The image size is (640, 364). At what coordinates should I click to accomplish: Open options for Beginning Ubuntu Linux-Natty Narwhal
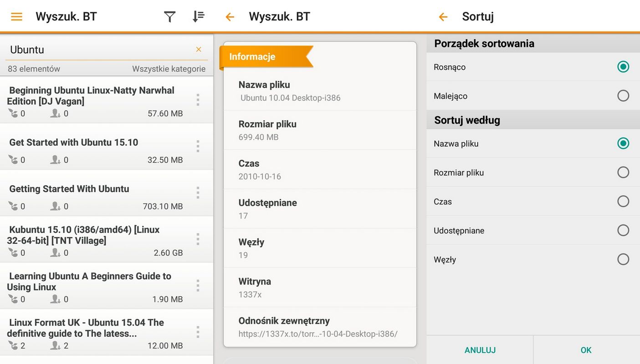tap(198, 100)
